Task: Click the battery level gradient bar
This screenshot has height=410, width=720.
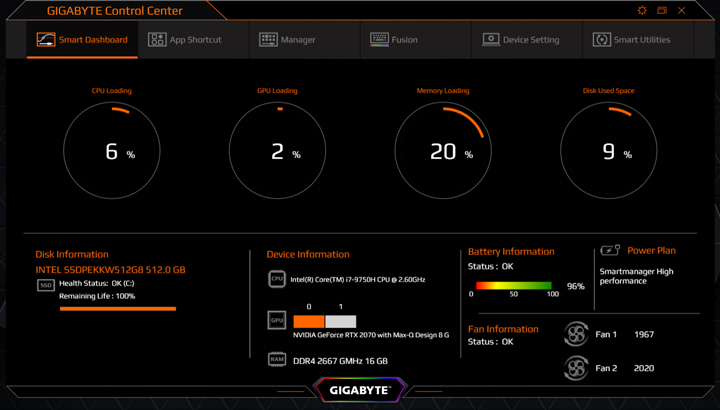Action: pos(514,286)
